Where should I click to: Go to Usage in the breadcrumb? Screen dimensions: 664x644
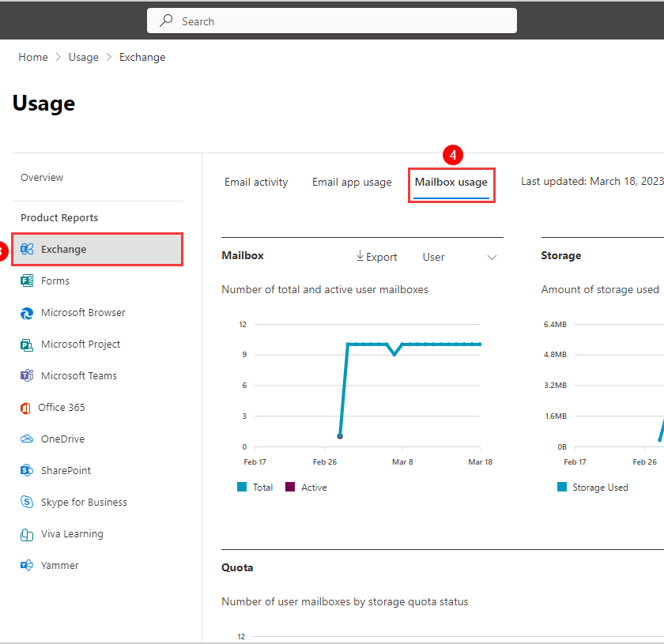[84, 57]
